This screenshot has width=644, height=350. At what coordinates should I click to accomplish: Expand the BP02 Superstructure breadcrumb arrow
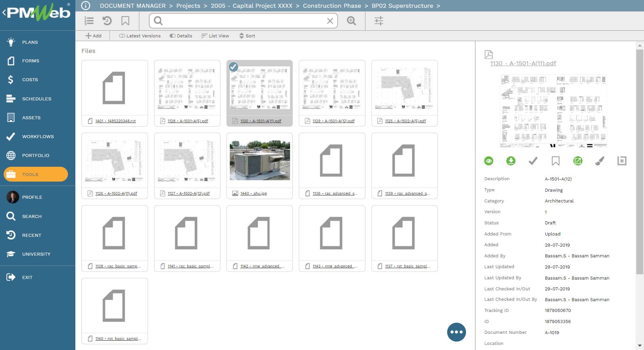point(438,6)
